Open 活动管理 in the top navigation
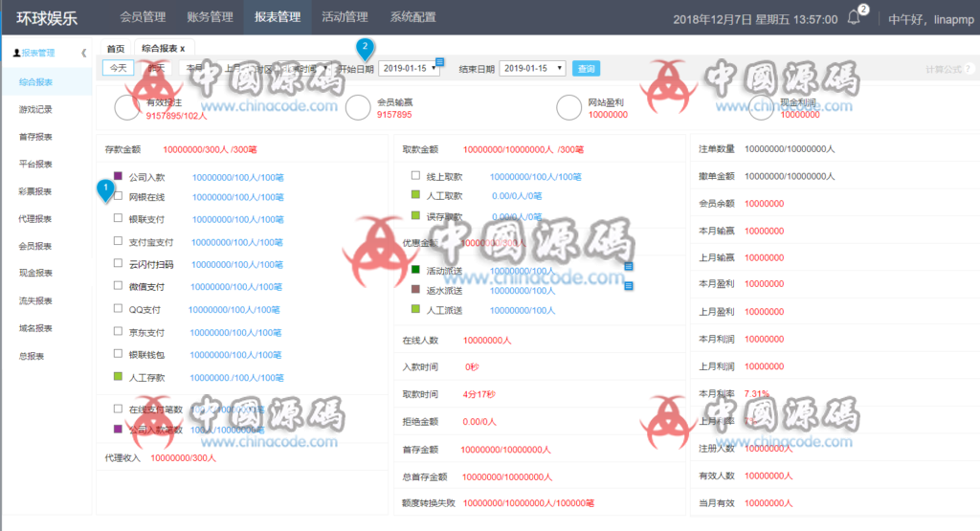Image resolution: width=980 pixels, height=531 pixels. [345, 17]
